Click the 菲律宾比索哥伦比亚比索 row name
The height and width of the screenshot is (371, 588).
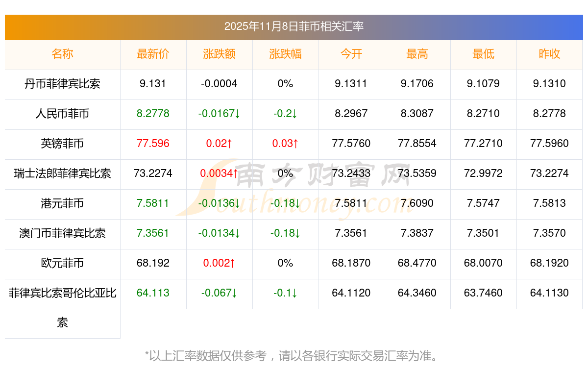[62, 308]
